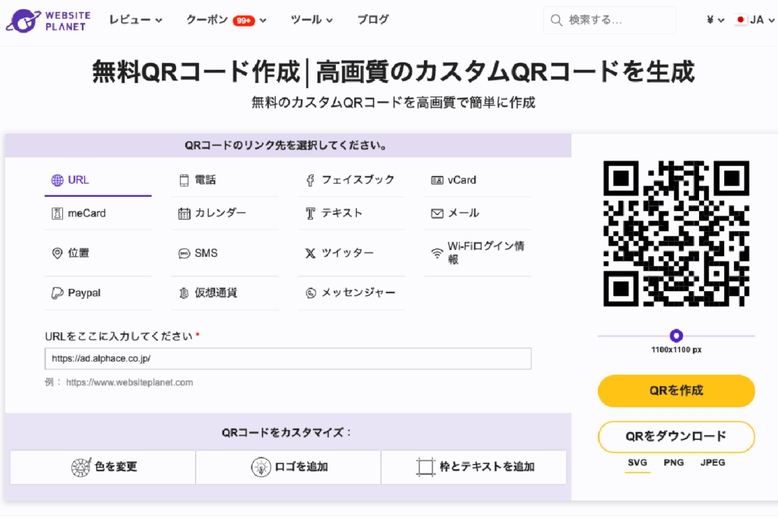Choose the Wi-Fi login info icon

(437, 253)
